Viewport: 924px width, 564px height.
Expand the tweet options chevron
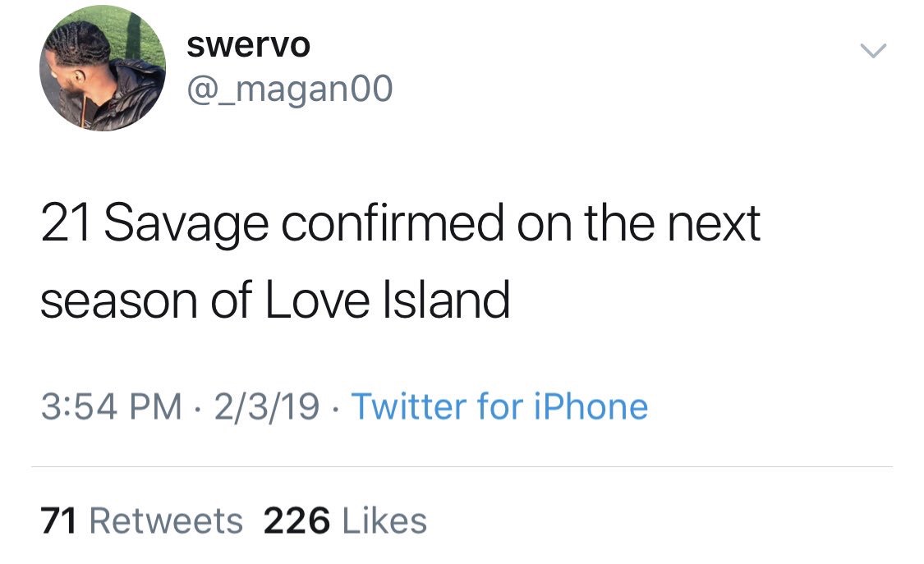873,51
